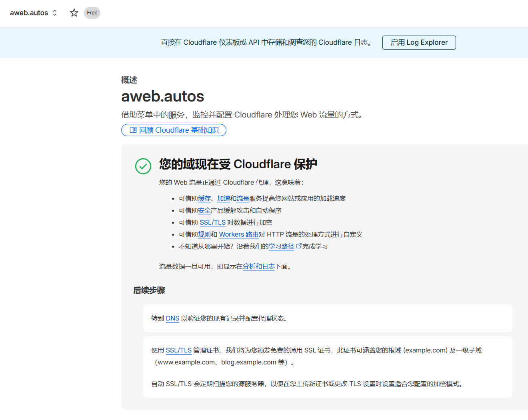
Task: Follow the 加速 link
Action: (224, 199)
